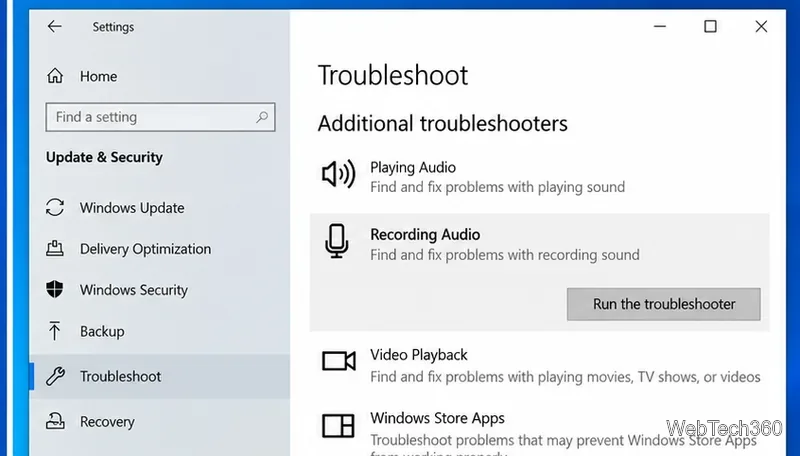Open the Home icon in sidebar

(x=55, y=76)
